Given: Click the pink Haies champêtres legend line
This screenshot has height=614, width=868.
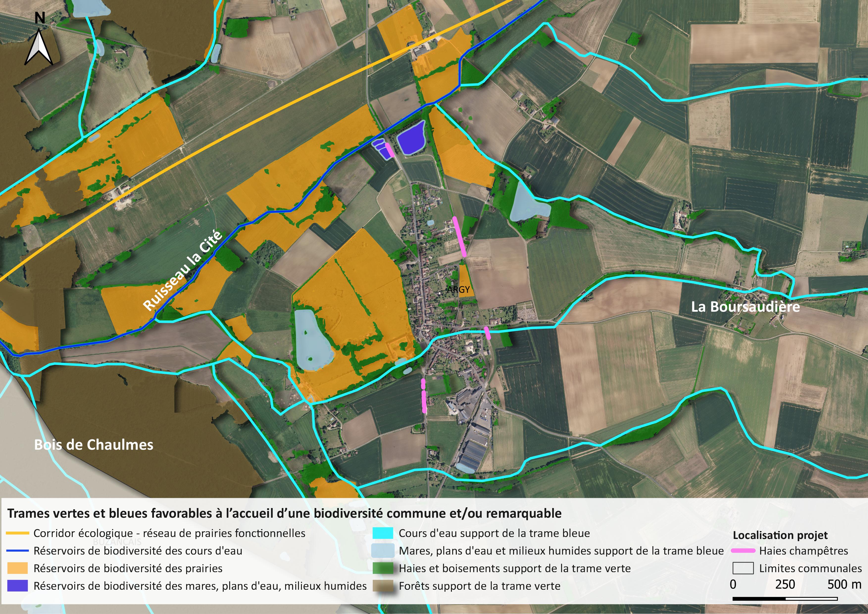Looking at the screenshot, I should point(743,551).
